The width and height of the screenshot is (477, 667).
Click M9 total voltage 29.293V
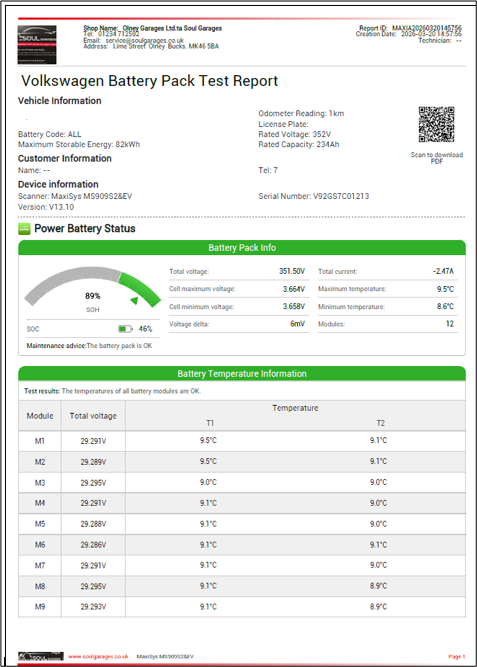click(x=93, y=607)
